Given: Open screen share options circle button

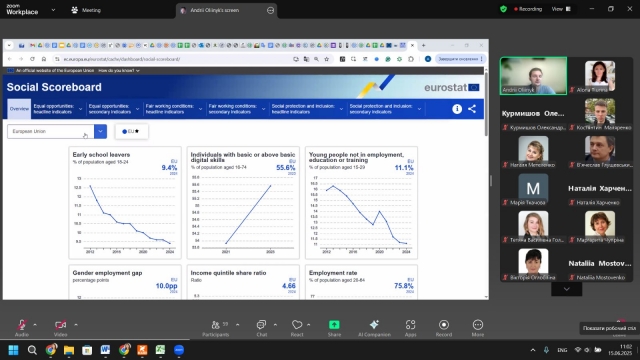Looking at the screenshot, I should click(270, 10).
